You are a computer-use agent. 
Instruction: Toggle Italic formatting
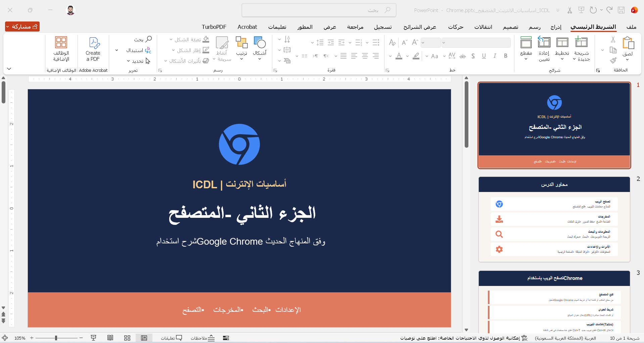click(x=495, y=56)
